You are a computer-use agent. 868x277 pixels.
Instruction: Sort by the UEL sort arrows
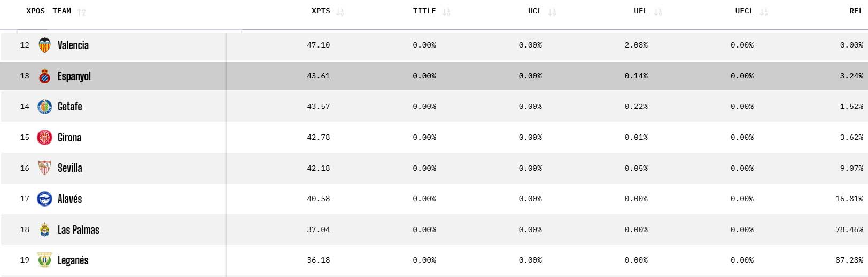pos(658,12)
